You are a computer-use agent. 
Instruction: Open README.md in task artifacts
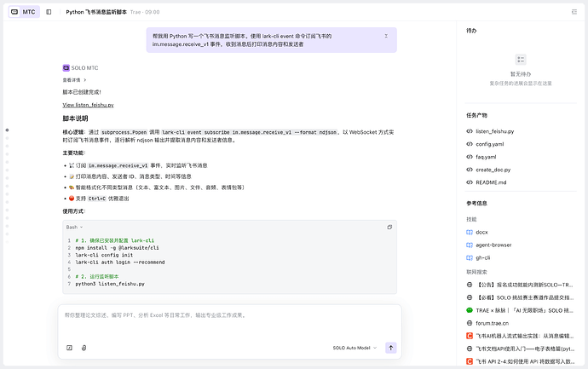pyautogui.click(x=491, y=182)
